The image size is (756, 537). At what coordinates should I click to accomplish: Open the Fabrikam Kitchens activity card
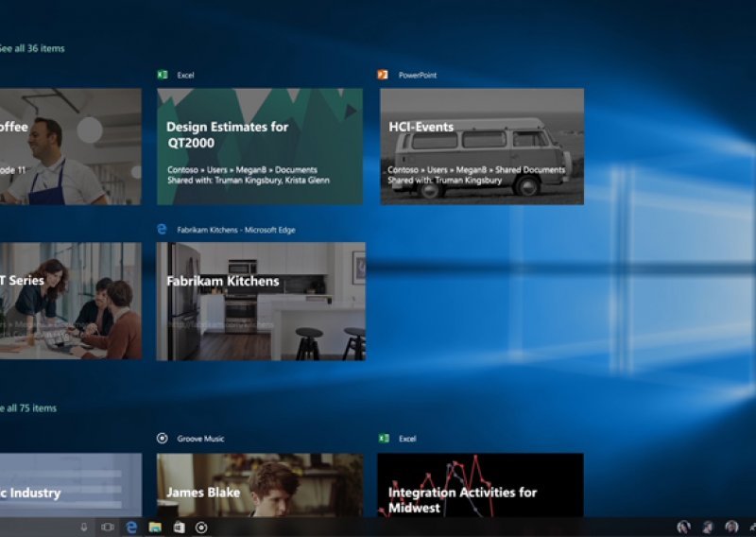261,302
